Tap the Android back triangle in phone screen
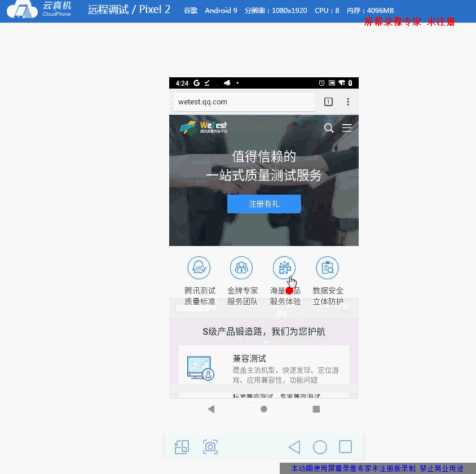The height and width of the screenshot is (474, 476). pos(211,409)
